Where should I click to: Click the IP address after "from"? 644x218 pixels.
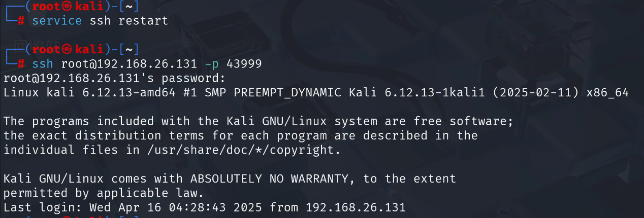[x=355, y=207]
